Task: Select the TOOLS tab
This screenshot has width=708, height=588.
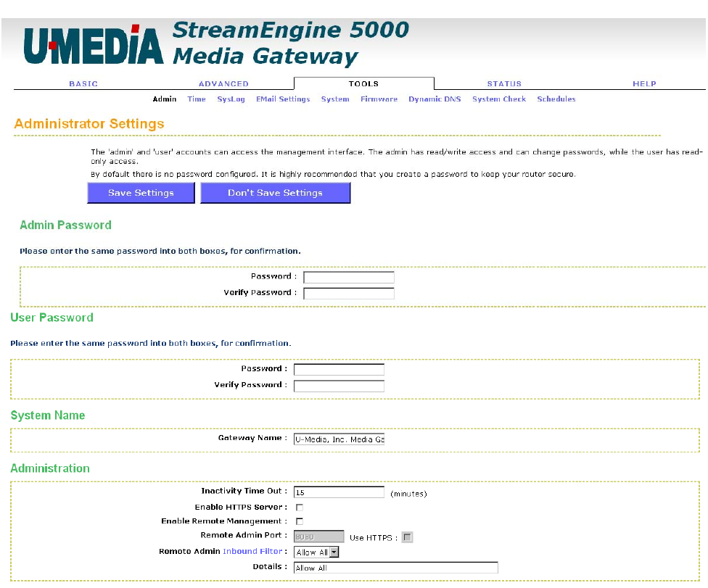Action: pyautogui.click(x=363, y=83)
